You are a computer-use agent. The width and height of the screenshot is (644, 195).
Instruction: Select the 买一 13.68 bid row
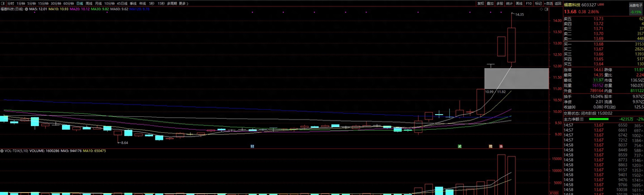603,44
